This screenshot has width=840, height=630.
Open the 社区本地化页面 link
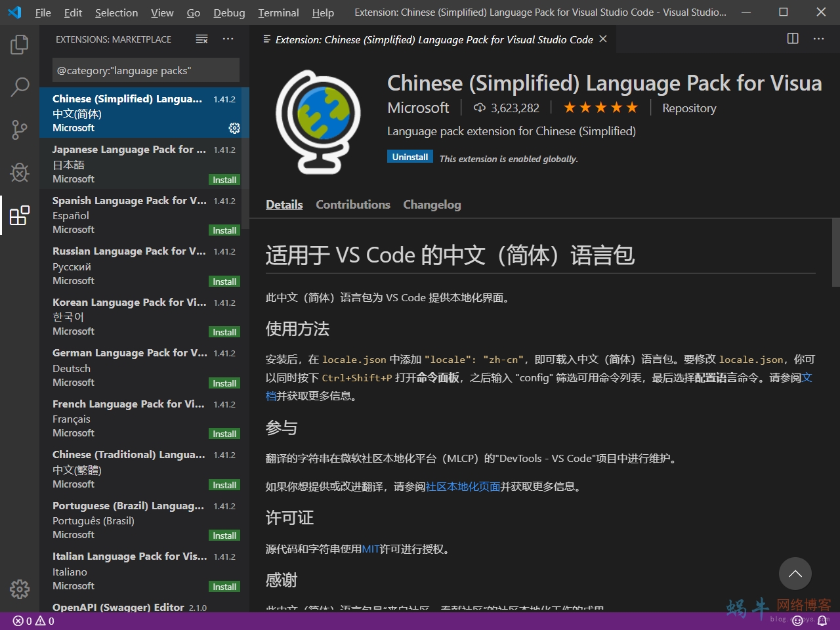(463, 486)
